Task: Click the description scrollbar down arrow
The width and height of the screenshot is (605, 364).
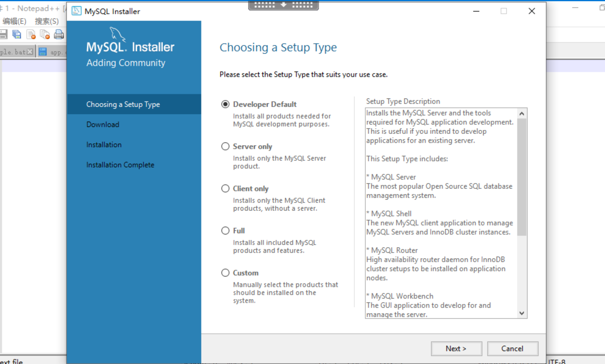Action: coord(522,313)
